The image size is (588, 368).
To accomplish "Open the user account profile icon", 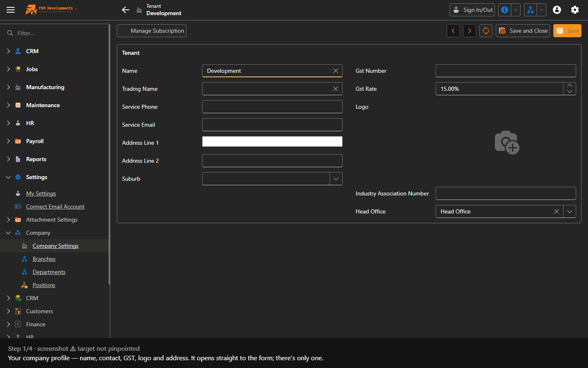I will click(557, 10).
